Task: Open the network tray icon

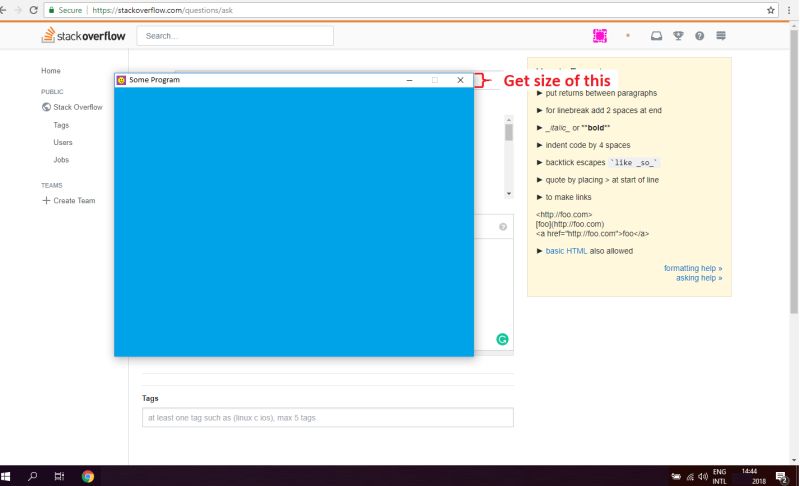Action: click(690, 477)
